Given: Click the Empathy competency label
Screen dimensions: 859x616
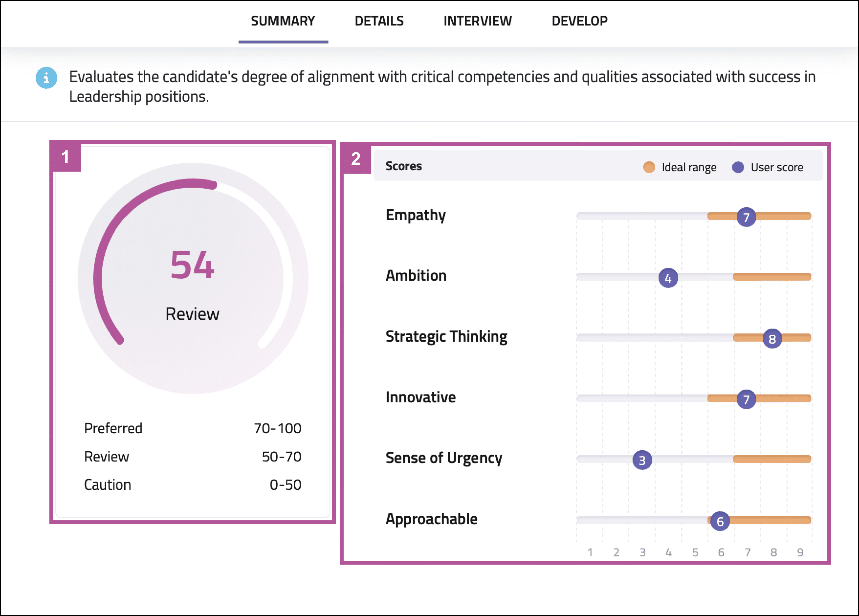Looking at the screenshot, I should [x=415, y=215].
